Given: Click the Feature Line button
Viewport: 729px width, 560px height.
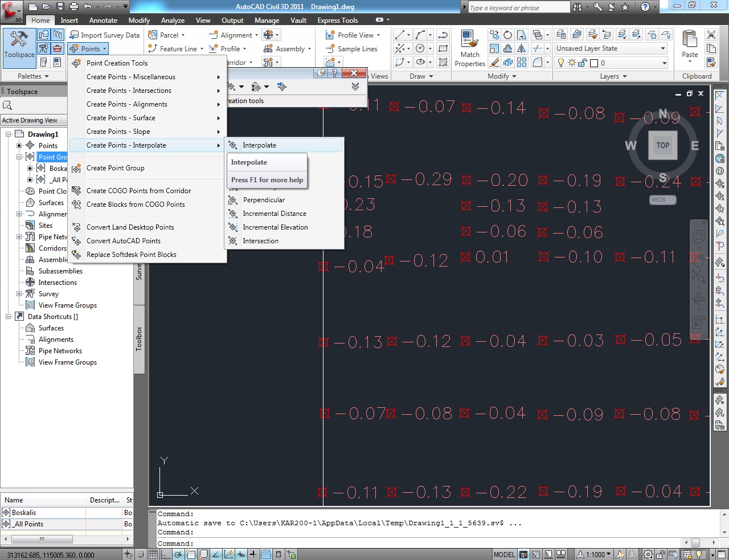Looking at the screenshot, I should coord(175,49).
